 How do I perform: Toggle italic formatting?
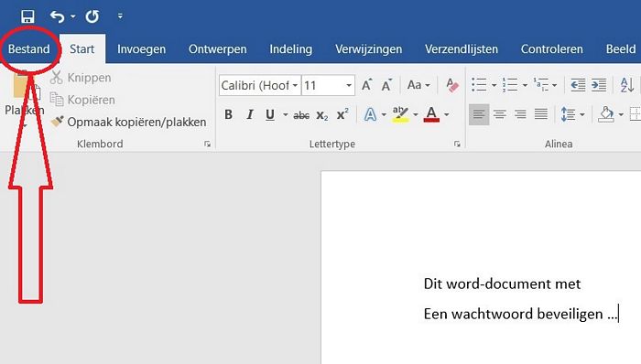(x=250, y=114)
